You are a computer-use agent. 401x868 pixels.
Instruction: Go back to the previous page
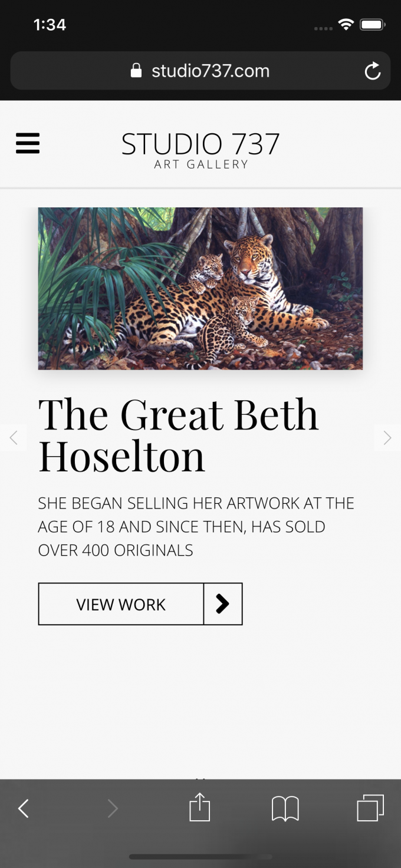coord(24,808)
